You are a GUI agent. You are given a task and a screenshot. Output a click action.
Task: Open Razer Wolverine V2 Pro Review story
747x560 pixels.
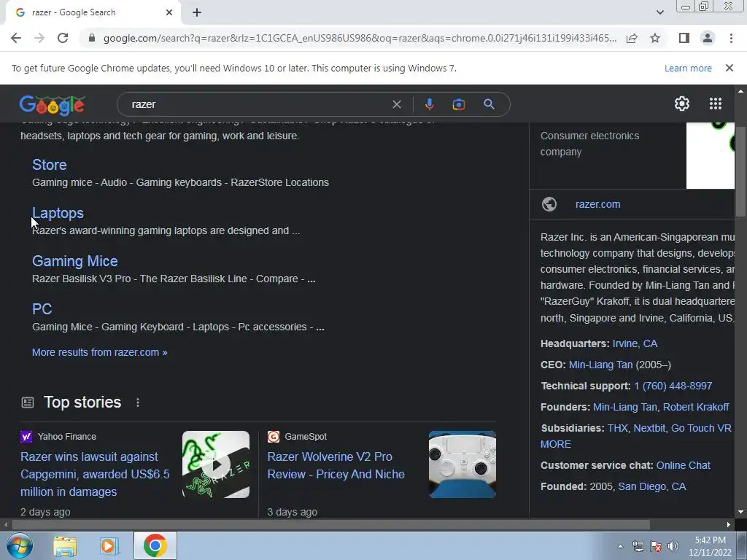pyautogui.click(x=336, y=465)
